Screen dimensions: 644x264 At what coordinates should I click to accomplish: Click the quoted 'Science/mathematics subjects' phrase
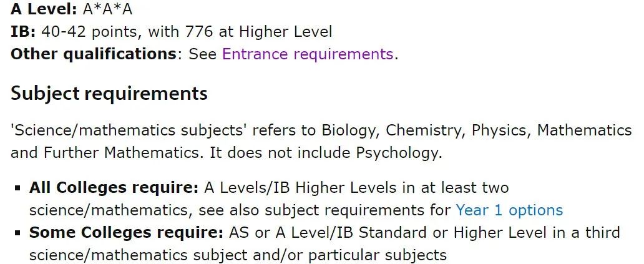pos(129,130)
